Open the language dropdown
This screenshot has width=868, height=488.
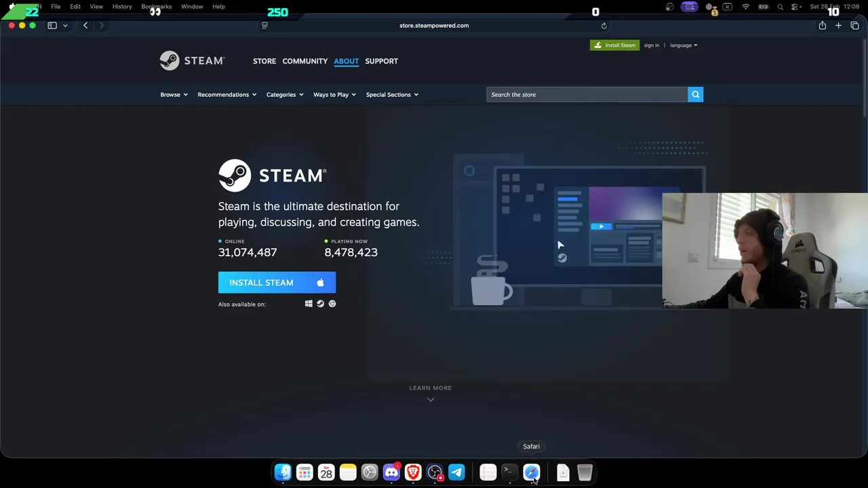[x=684, y=45]
